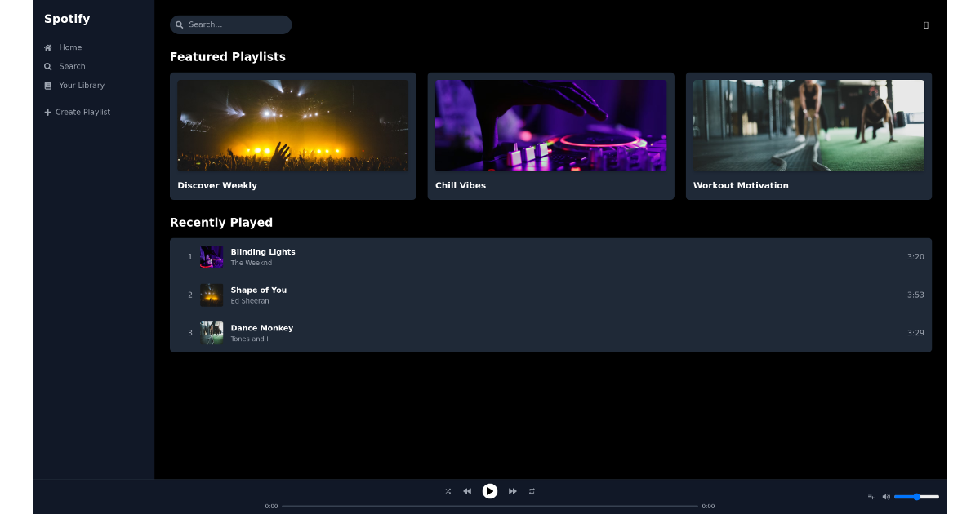The height and width of the screenshot is (514, 980).
Task: Adjust the volume slider
Action: pyautogui.click(x=916, y=496)
